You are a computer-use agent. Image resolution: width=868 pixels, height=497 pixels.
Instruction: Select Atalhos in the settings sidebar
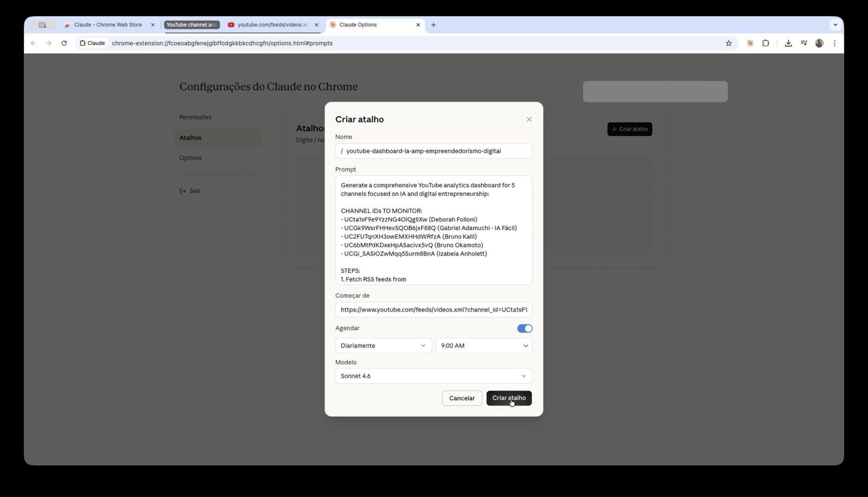pos(217,138)
